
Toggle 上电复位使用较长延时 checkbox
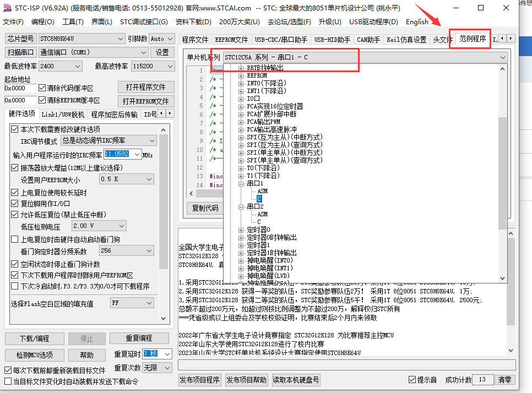coord(14,193)
